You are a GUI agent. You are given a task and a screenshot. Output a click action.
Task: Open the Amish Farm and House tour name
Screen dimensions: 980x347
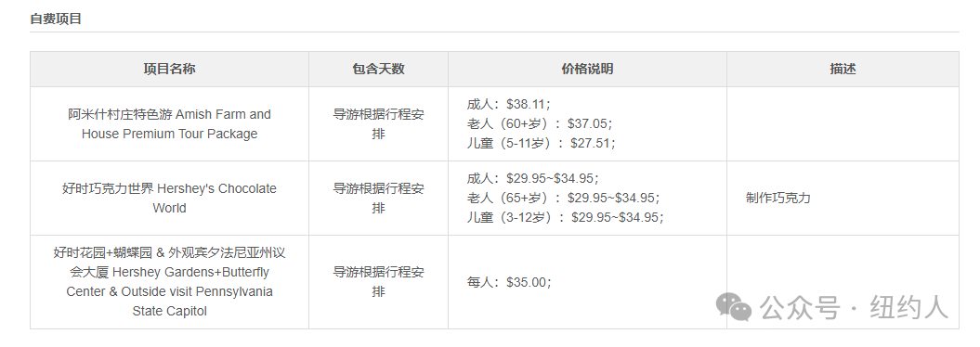pos(169,123)
